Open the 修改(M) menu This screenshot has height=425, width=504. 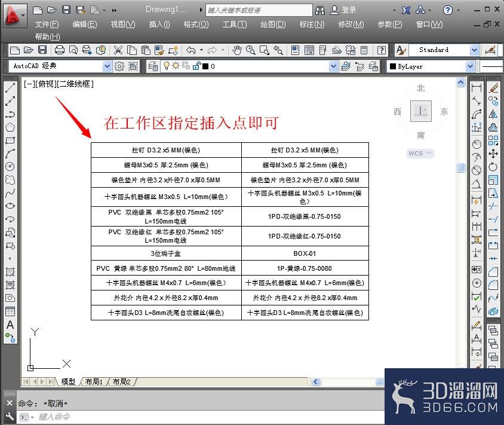tap(351, 24)
